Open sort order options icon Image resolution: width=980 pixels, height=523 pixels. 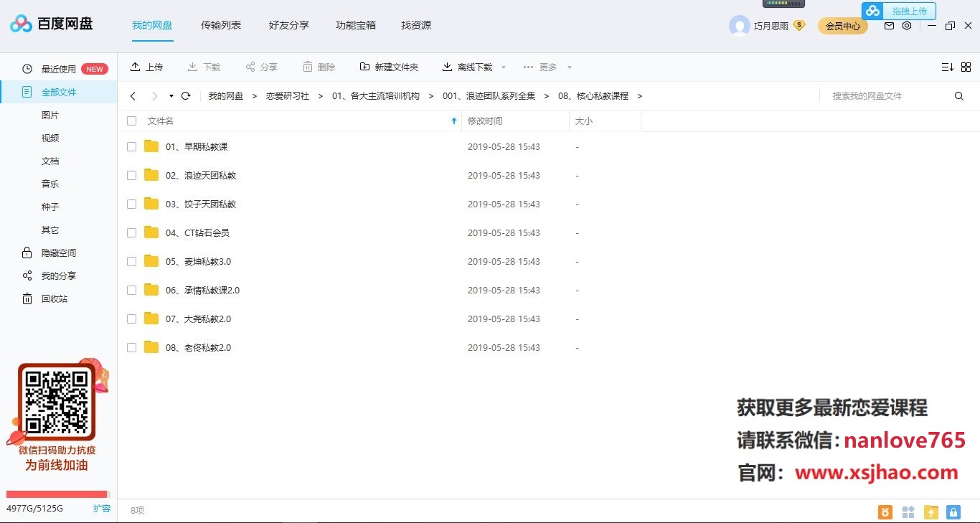tap(947, 67)
